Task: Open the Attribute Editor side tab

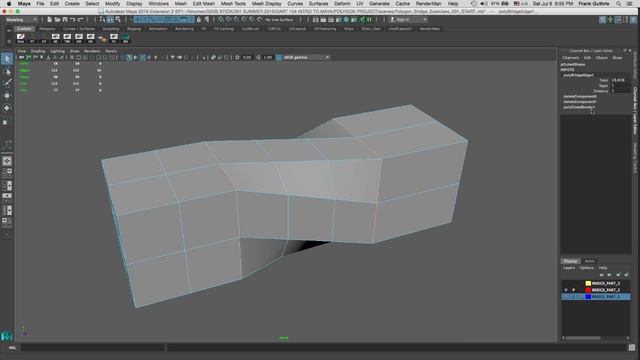Action: point(635,66)
